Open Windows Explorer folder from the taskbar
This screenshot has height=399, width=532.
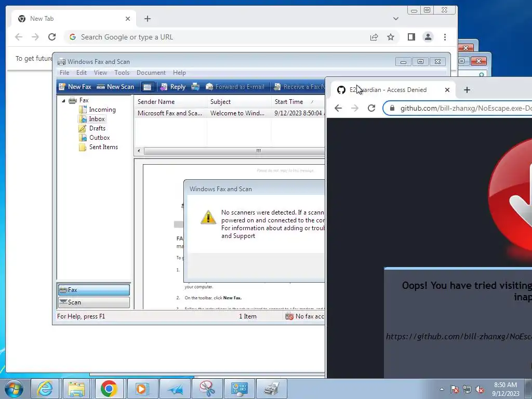tap(77, 389)
